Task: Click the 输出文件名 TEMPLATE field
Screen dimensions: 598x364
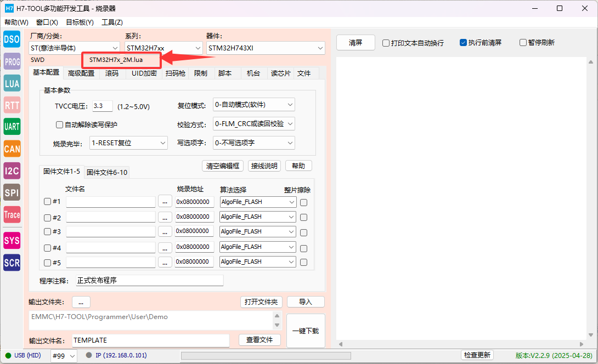Action: (151, 340)
